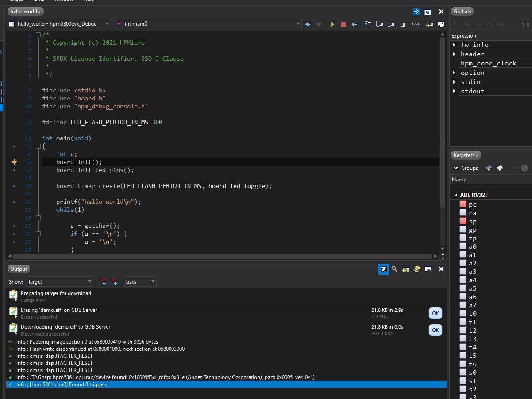Image resolution: width=532 pixels, height=399 pixels.
Task: Click the Name column header in Registers
Action: [x=491, y=180]
